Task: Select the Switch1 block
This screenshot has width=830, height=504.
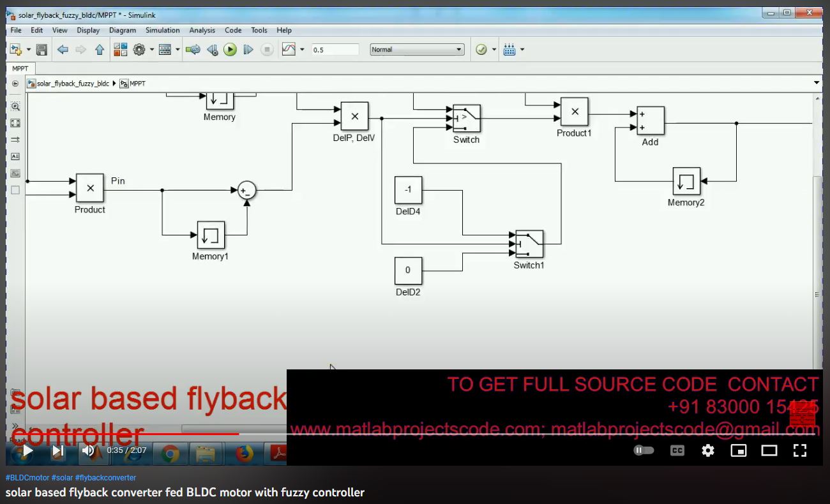Action: (x=529, y=244)
